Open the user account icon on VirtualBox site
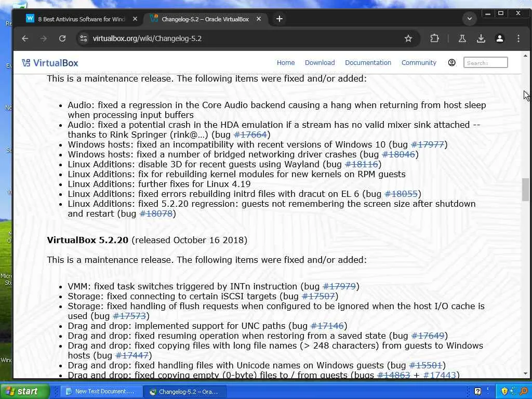This screenshot has height=399, width=532. [x=451, y=63]
